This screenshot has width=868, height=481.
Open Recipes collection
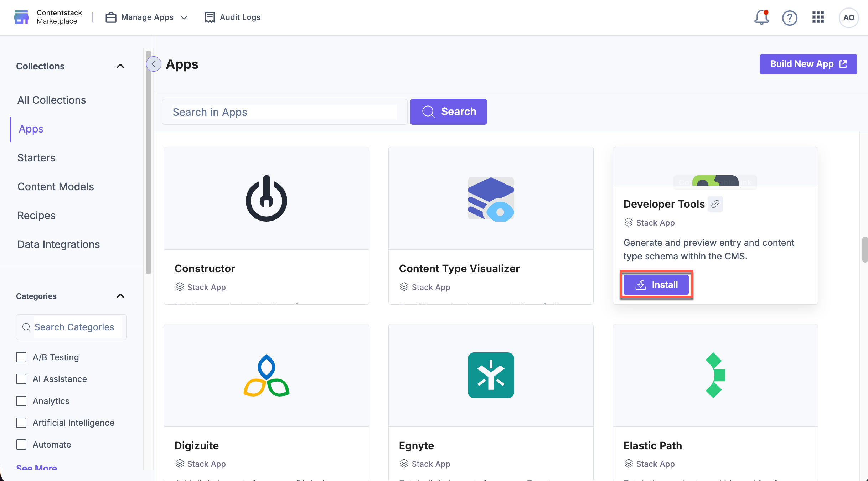pos(36,216)
